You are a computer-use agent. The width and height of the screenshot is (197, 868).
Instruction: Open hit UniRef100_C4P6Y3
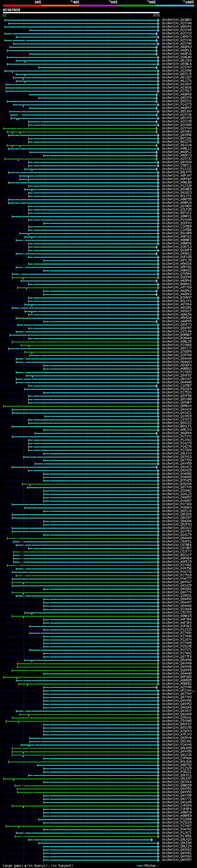click(176, 37)
